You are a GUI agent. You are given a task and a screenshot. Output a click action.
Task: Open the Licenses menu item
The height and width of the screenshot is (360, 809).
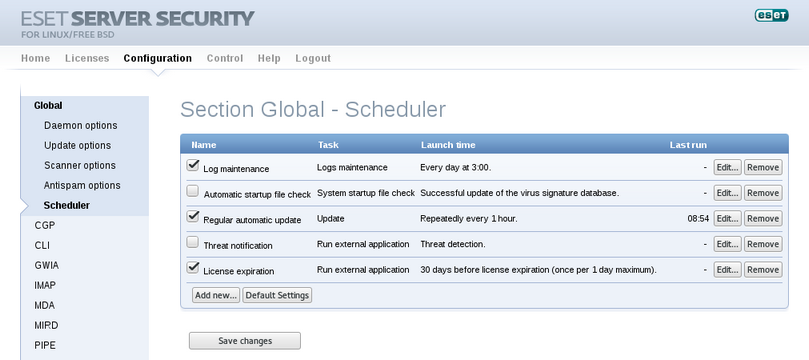pyautogui.click(x=87, y=58)
